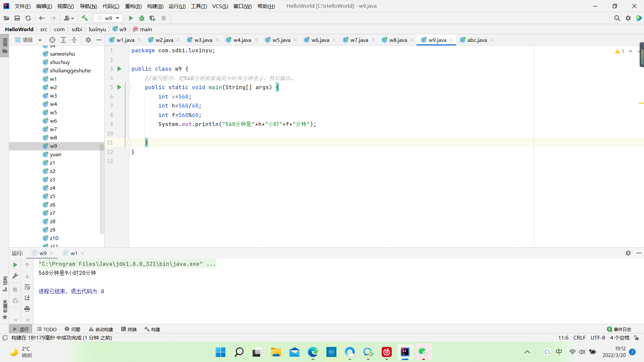Click the Build project hammer icon
Screen dimensions: 644x362
[85, 18]
